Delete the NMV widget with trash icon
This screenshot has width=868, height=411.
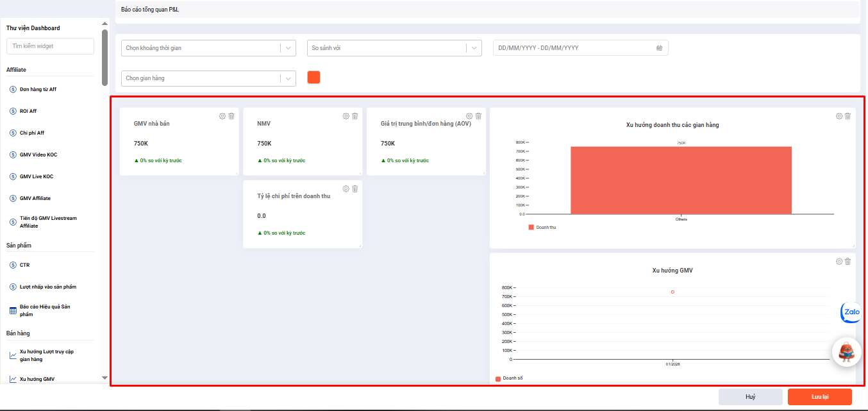click(355, 116)
